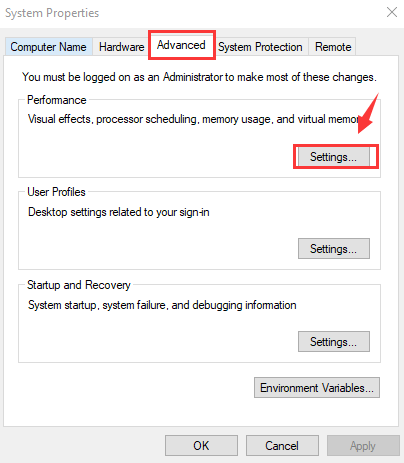
Task: Open the Hardware tab
Action: [x=122, y=47]
